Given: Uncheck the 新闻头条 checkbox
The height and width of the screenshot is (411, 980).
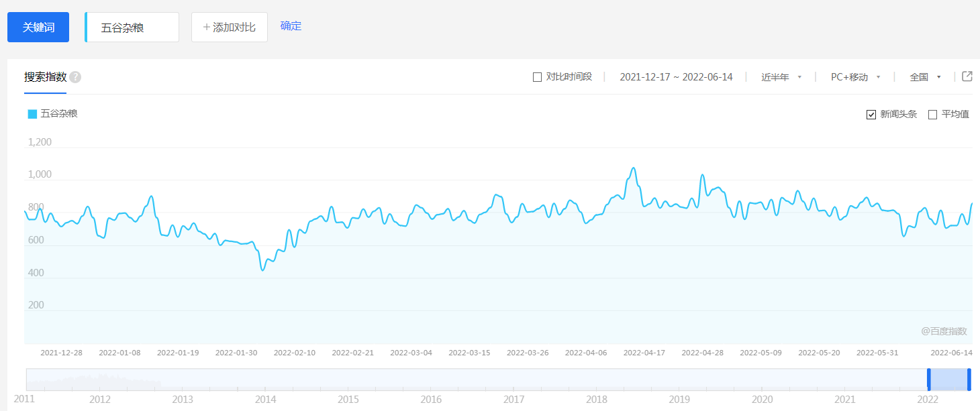Looking at the screenshot, I should pos(871,115).
